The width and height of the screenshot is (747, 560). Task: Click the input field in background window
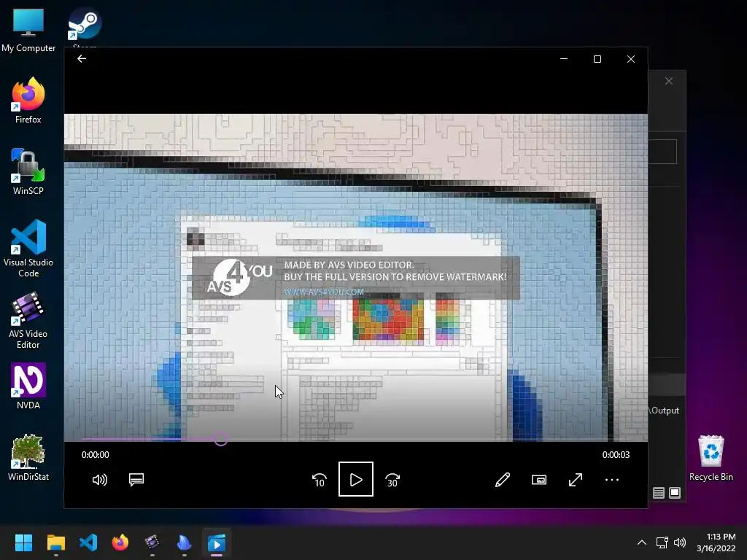(x=662, y=152)
